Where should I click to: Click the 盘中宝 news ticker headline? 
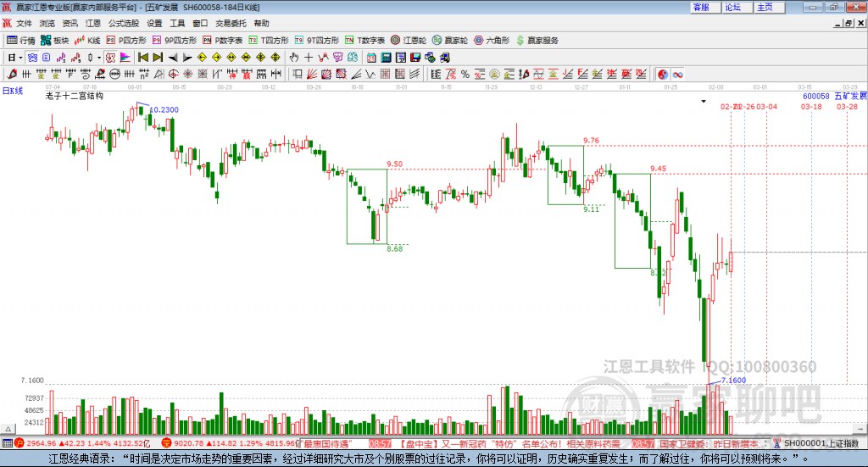509,444
